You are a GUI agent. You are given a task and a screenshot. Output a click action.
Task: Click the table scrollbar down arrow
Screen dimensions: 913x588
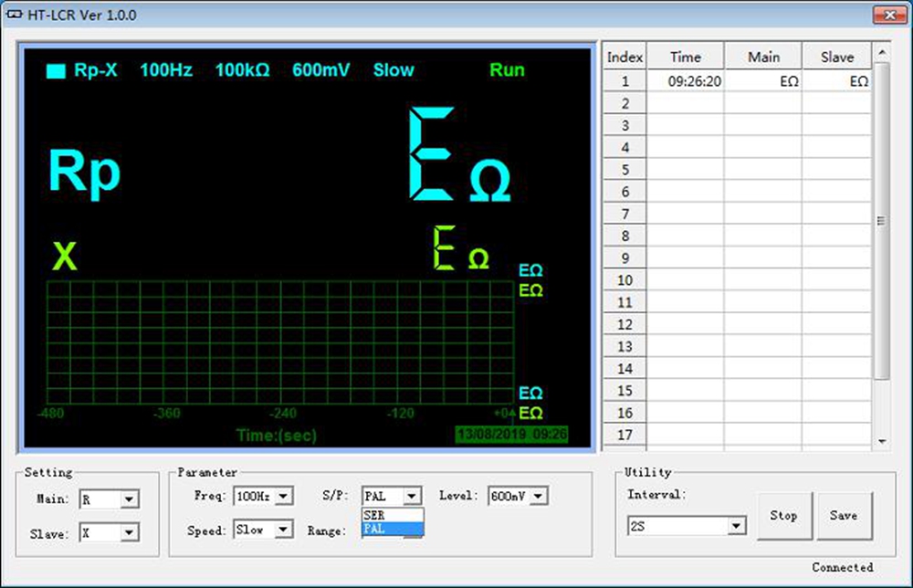(881, 441)
